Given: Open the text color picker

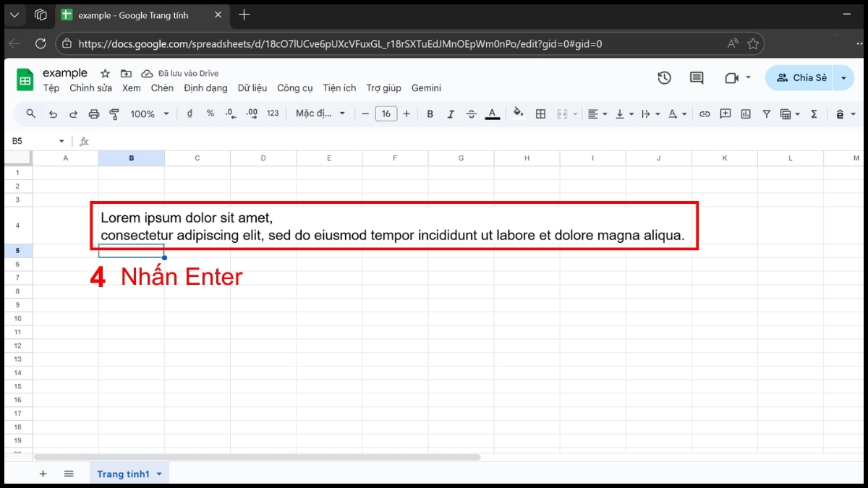Looking at the screenshot, I should (492, 114).
